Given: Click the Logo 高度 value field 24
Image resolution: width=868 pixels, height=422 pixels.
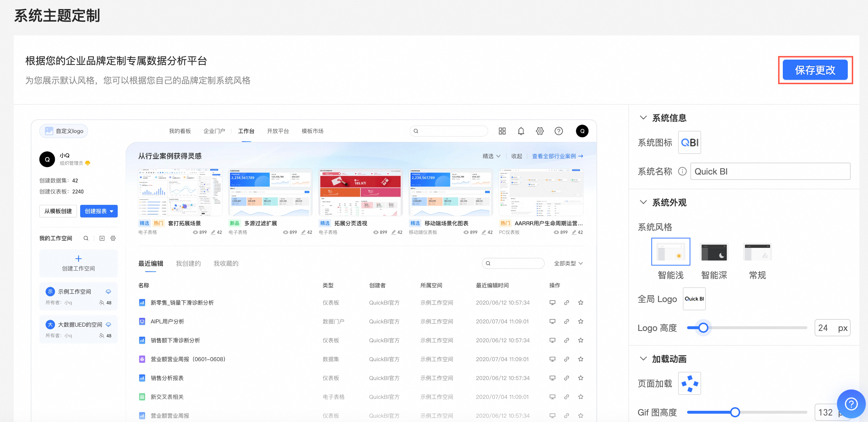Looking at the screenshot, I should click(x=832, y=328).
